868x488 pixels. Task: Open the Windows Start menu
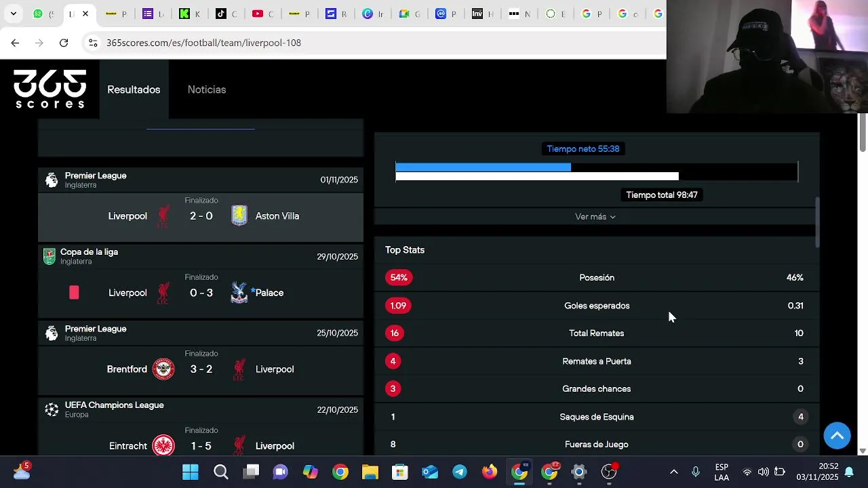[191, 472]
